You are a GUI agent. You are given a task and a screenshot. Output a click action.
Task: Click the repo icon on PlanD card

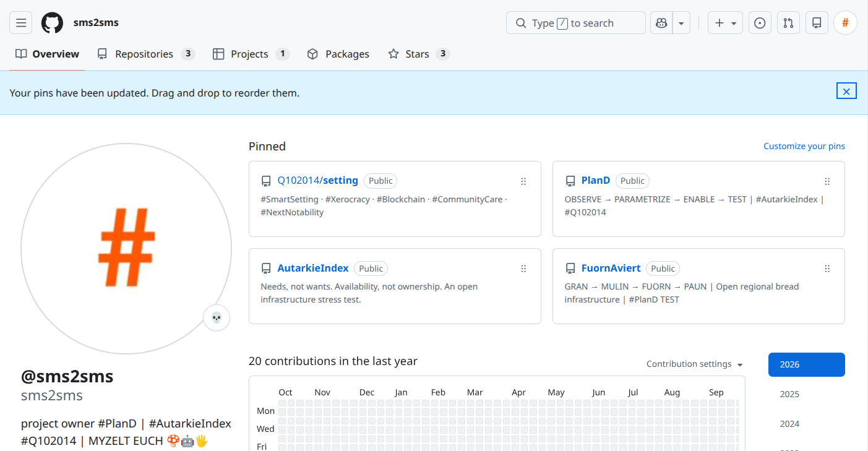pos(570,181)
